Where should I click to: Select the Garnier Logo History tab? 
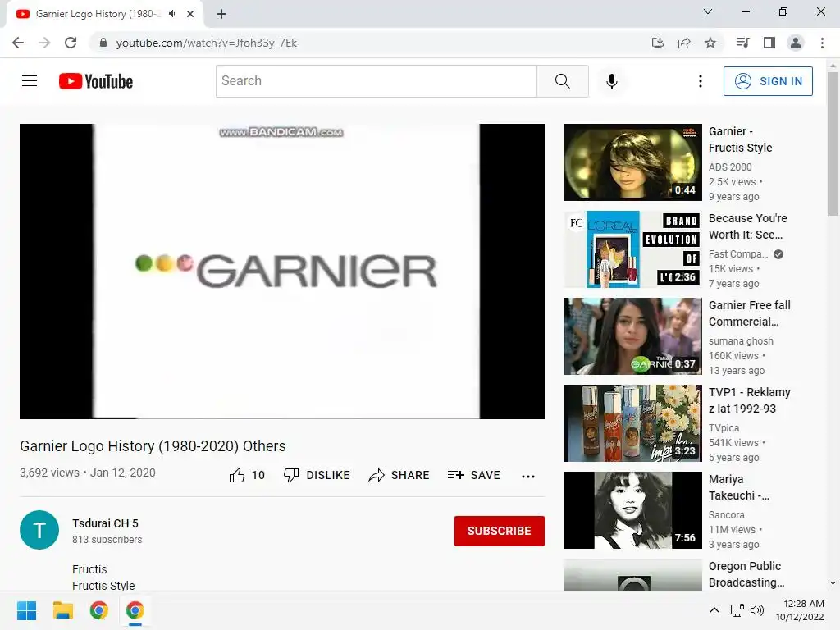pyautogui.click(x=105, y=14)
